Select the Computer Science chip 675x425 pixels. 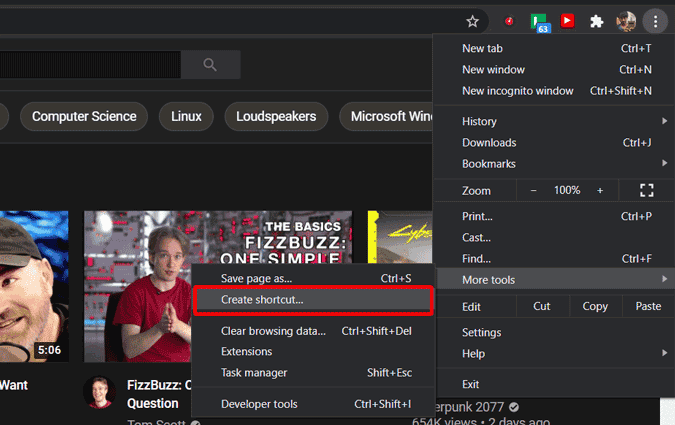click(84, 116)
